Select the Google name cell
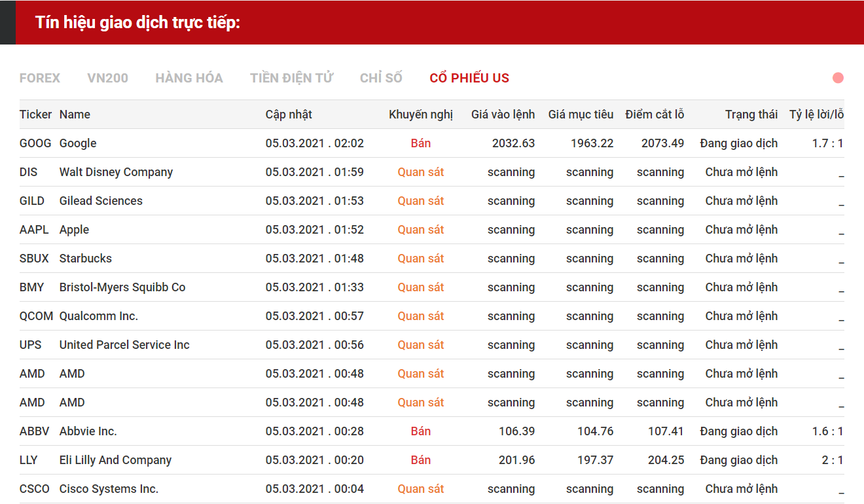 (78, 143)
